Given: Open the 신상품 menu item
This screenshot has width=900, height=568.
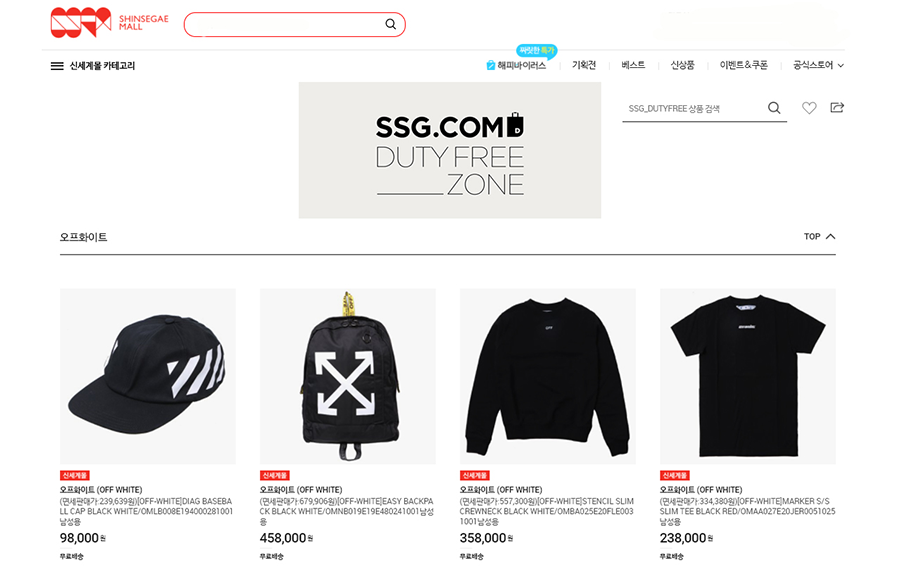Looking at the screenshot, I should [x=682, y=65].
